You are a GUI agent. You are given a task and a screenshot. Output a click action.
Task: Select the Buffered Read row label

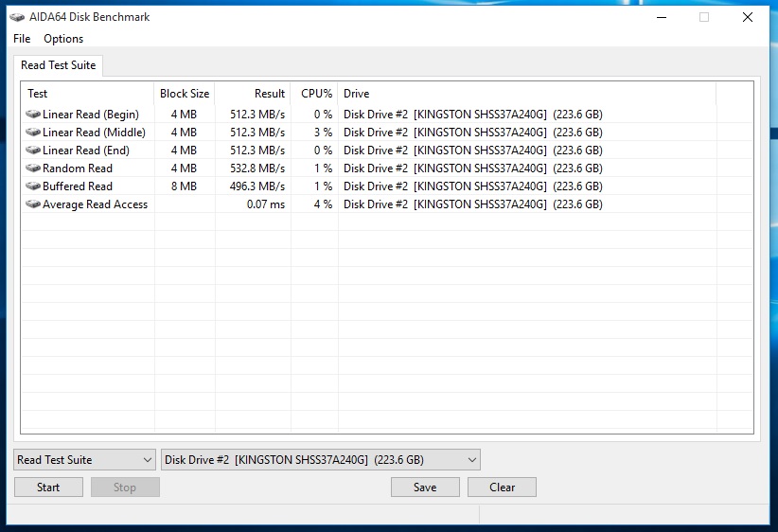coord(78,186)
